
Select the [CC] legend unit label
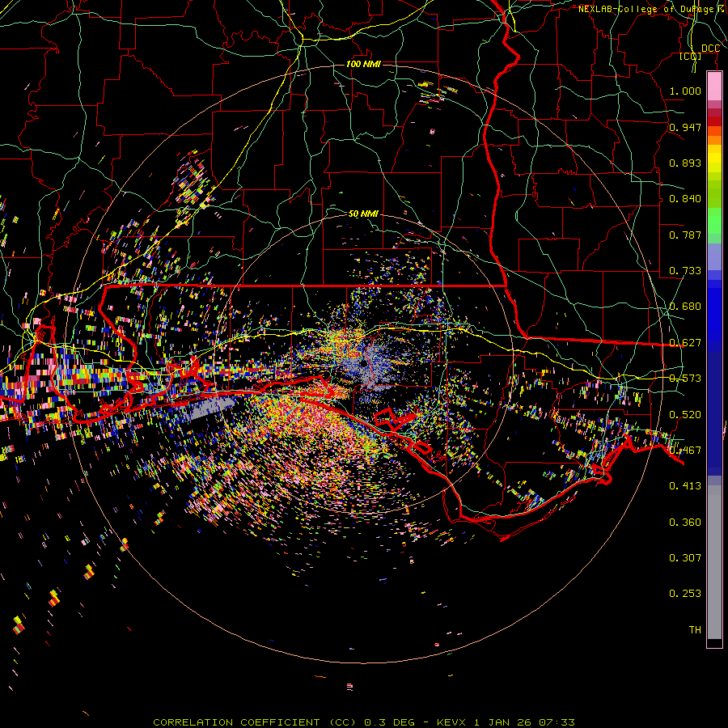[691, 56]
